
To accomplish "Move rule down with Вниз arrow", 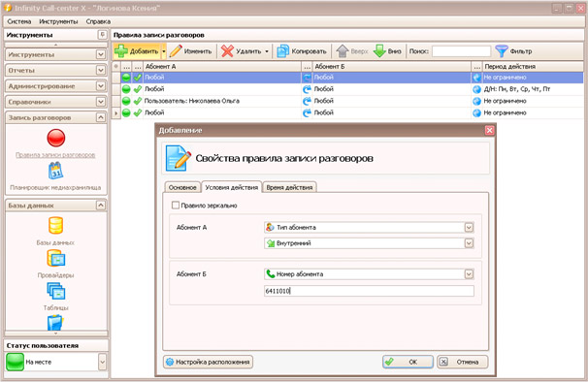I will click(x=387, y=51).
